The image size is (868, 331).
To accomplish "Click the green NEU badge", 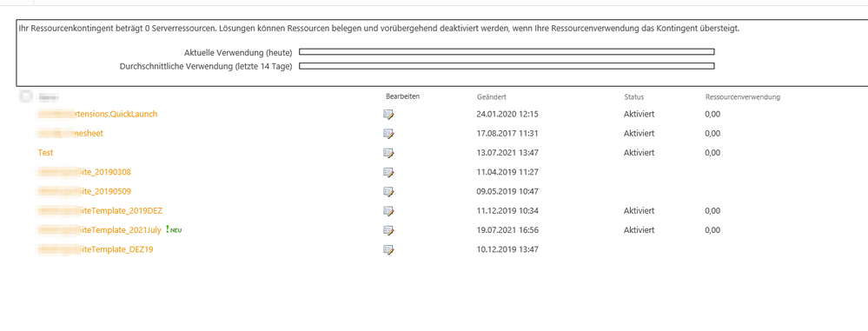I will tap(174, 229).
